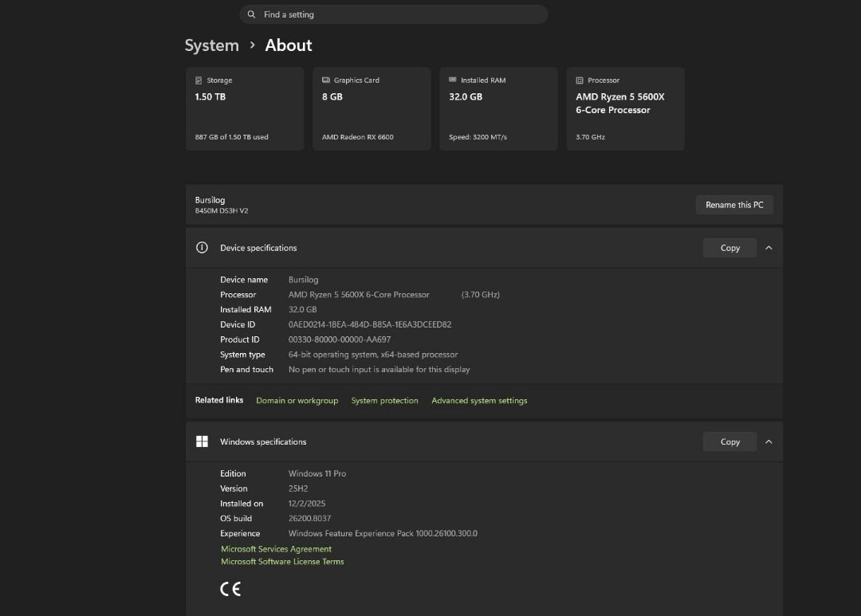
Task: Open Domain or workgroup link
Action: (x=297, y=400)
